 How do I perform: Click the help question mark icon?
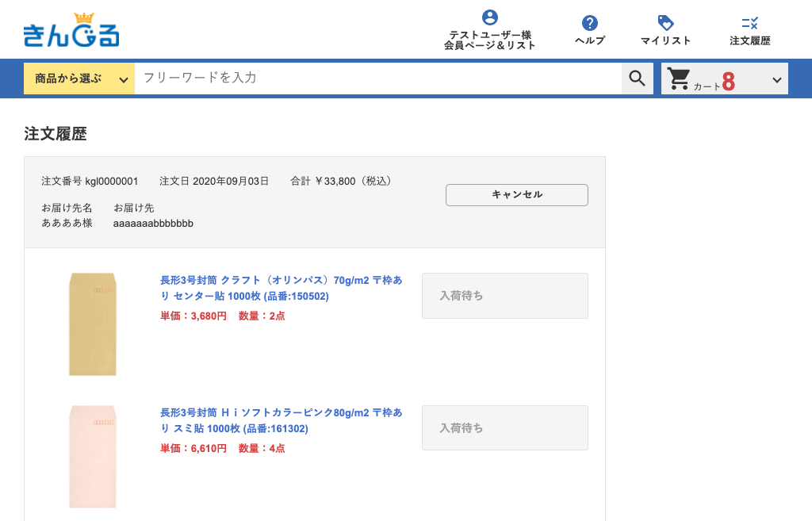coord(589,23)
